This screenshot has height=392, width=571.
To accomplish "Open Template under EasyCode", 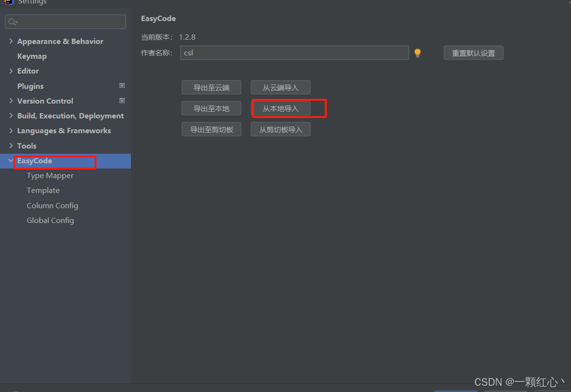I will click(x=43, y=191).
